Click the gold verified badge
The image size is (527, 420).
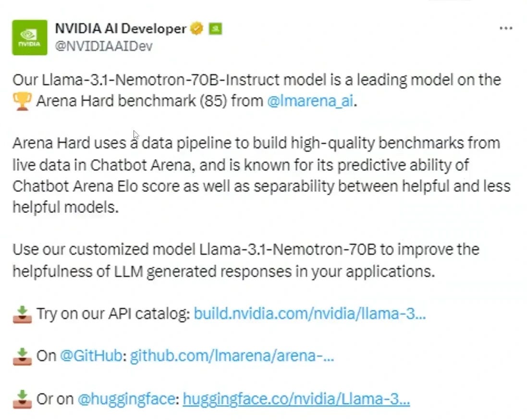pos(196,28)
